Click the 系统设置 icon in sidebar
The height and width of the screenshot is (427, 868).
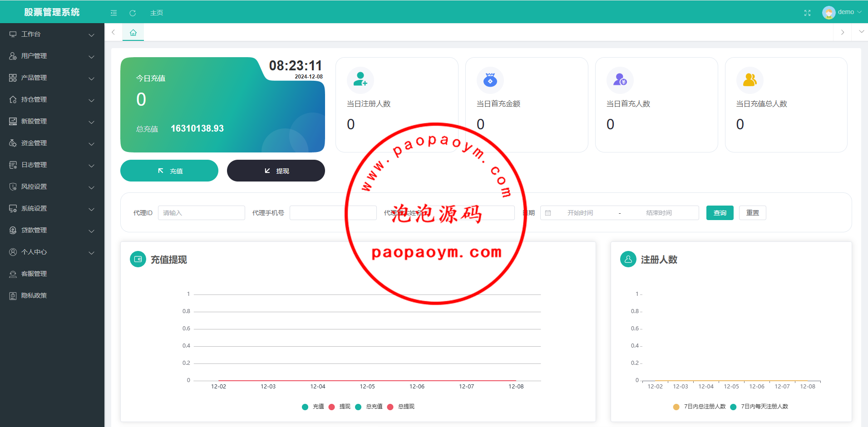[x=13, y=208]
